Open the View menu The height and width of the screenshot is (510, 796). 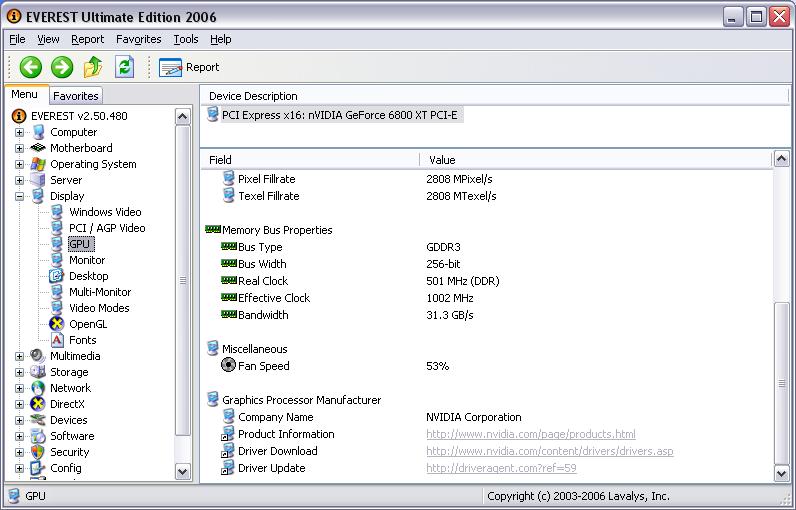point(48,39)
